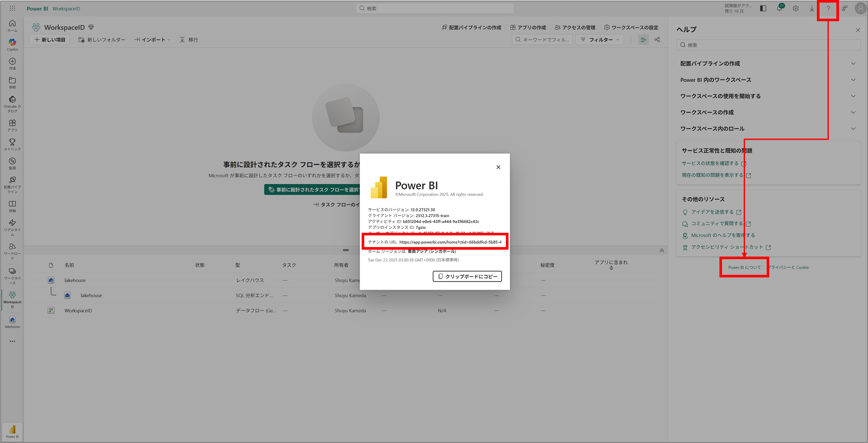
Task: Open the サービスの状態を確認する link
Action: point(710,163)
